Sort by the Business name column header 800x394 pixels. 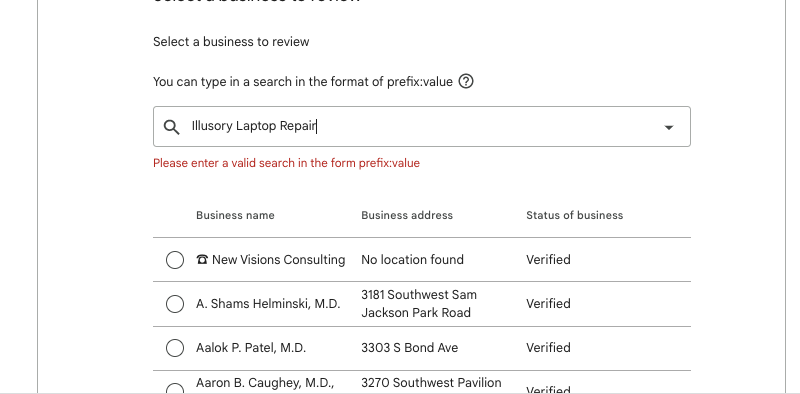(x=235, y=215)
